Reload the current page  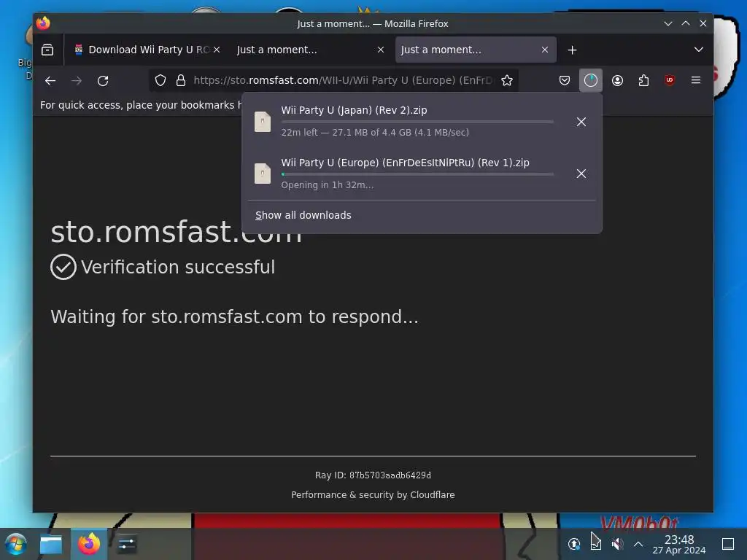[103, 80]
